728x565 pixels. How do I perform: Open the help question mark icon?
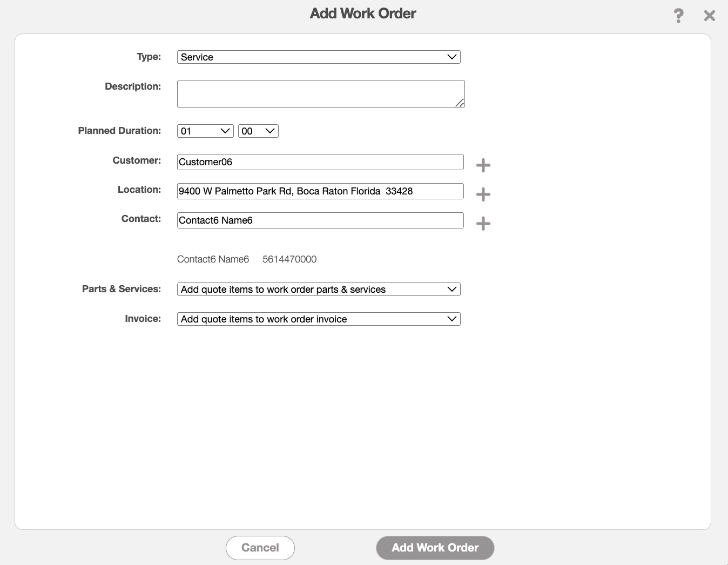click(678, 16)
